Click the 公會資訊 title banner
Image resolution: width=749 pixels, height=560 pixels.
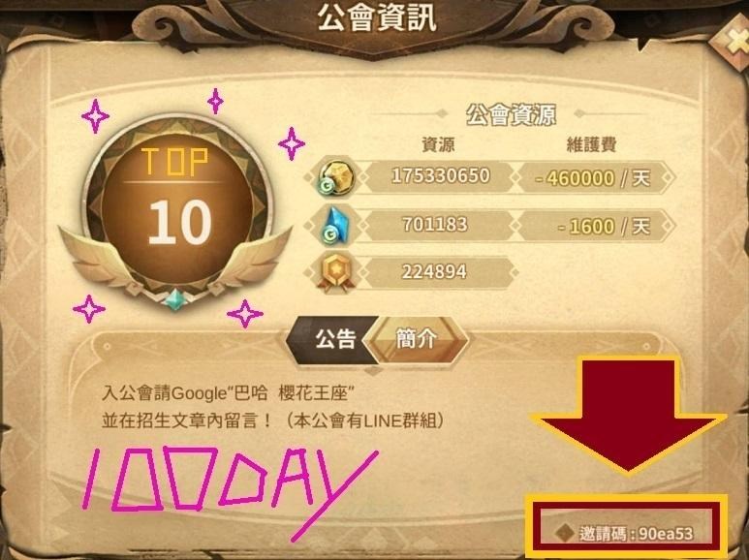[x=376, y=18]
